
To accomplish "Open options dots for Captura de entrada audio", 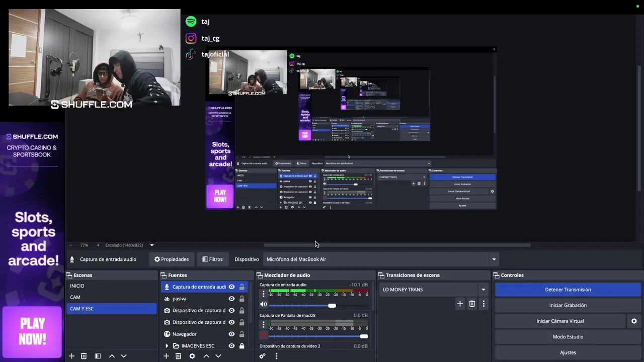I will click(263, 294).
